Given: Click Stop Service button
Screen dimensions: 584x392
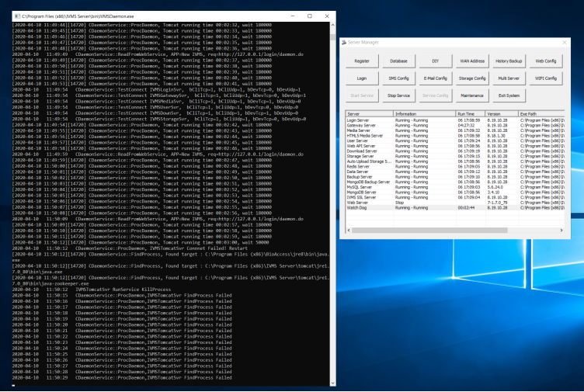Looking at the screenshot, I should 398,95.
